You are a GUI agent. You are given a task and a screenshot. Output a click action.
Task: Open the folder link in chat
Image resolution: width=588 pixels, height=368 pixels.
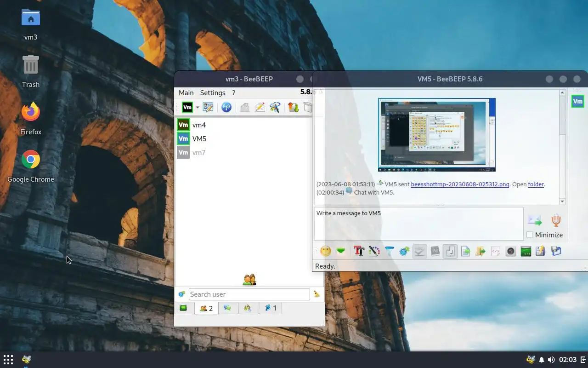(x=536, y=184)
